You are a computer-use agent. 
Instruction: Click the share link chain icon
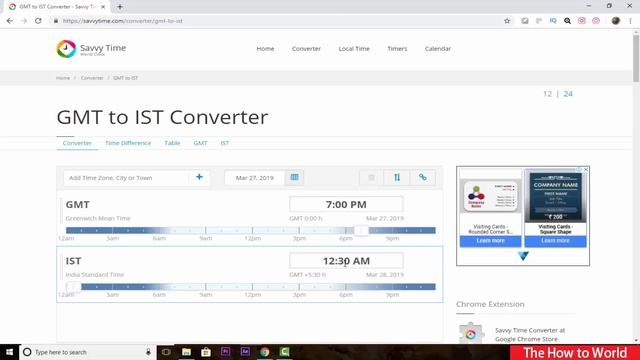tap(422, 178)
